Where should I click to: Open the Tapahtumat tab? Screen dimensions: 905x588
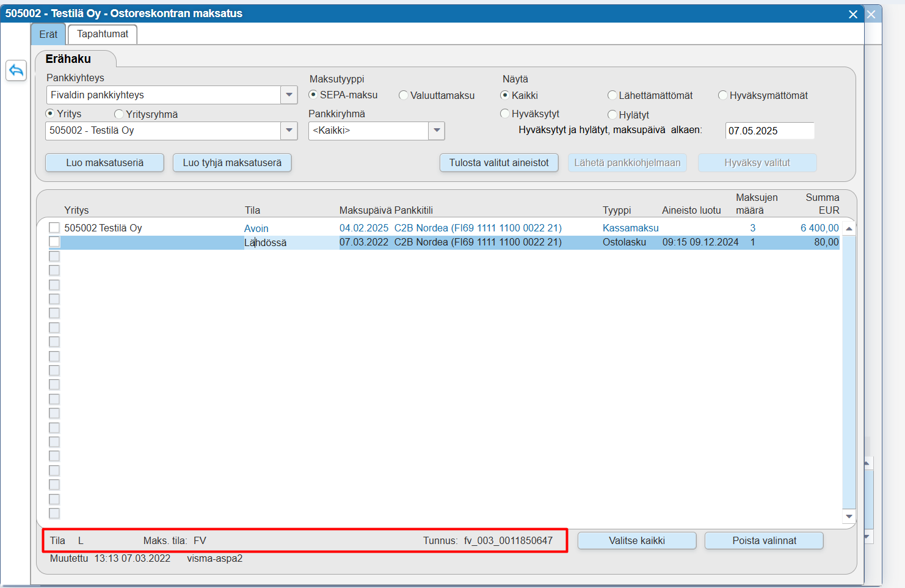pos(103,34)
